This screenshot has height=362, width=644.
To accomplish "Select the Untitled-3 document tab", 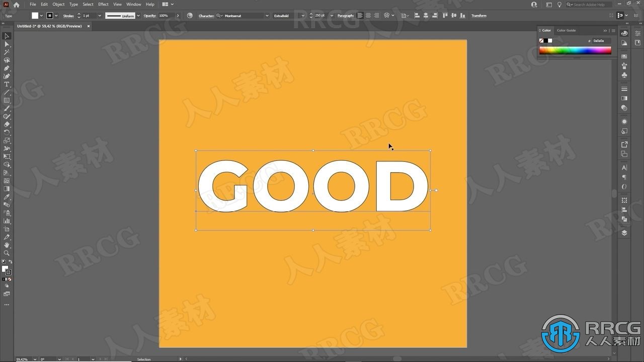I will (49, 26).
